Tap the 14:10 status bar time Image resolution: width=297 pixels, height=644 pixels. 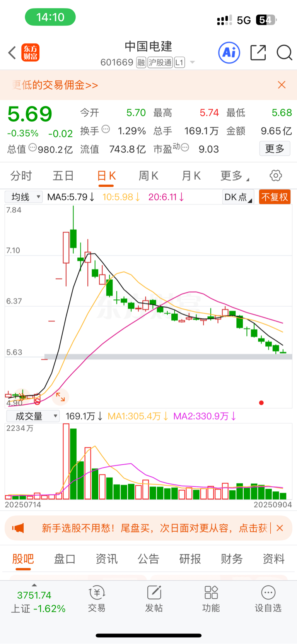pos(50,17)
